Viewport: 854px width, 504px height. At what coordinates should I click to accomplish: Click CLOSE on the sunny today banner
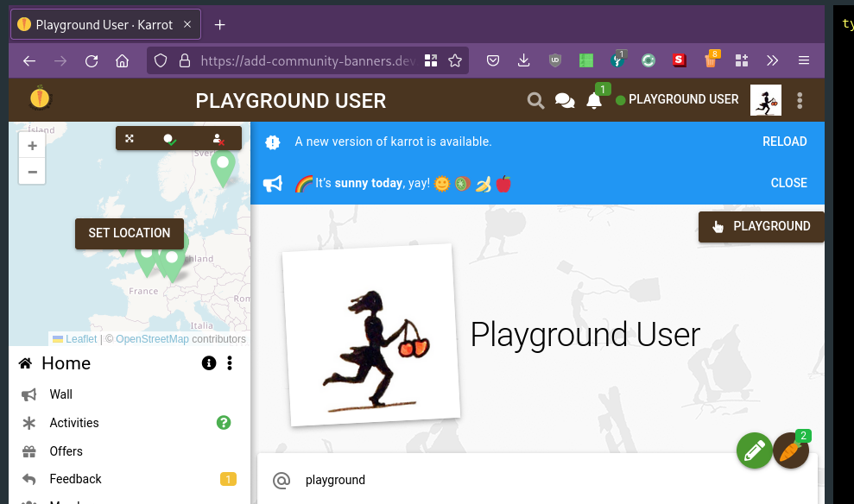[788, 183]
